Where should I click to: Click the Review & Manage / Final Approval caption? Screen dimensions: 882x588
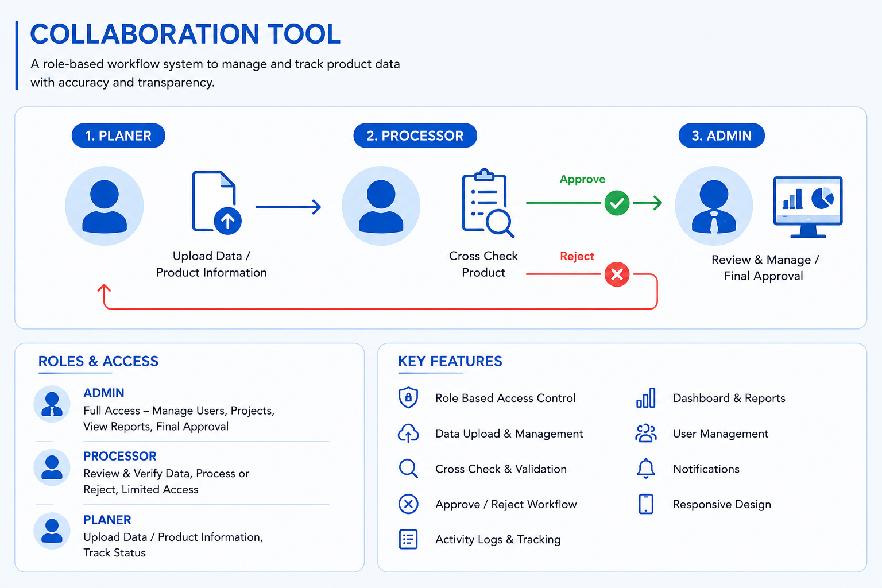click(x=765, y=268)
